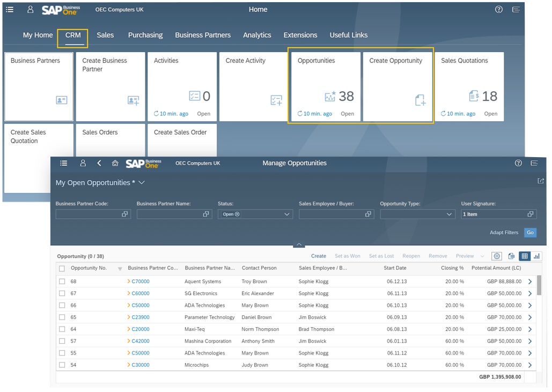Open the Extensions tab
Viewport: 552px width, 392px height.
[300, 35]
